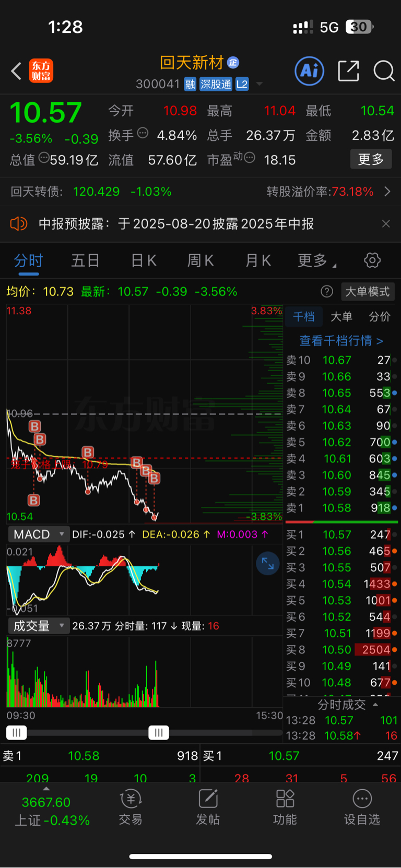The image size is (401, 868).
Task: Switch to the 五日 tab
Action: pos(86,260)
